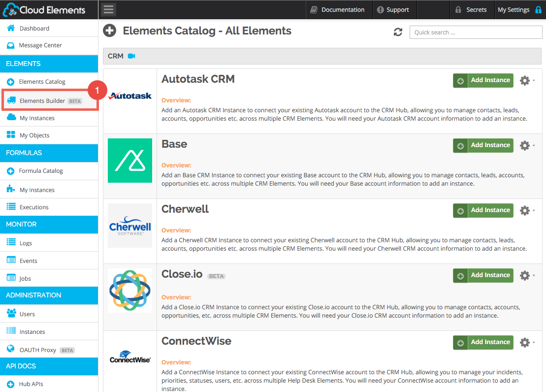
Task: Click the Close.io element title
Action: [182, 274]
